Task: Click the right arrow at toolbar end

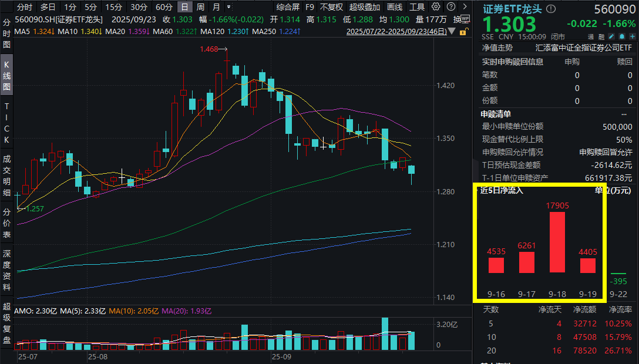Action: (x=464, y=7)
